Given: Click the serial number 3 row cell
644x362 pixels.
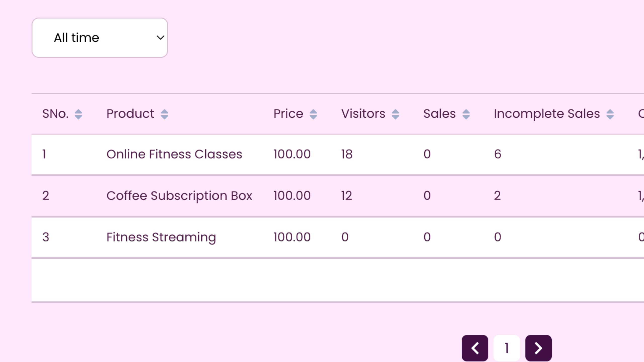Looking at the screenshot, I should click(x=46, y=237).
